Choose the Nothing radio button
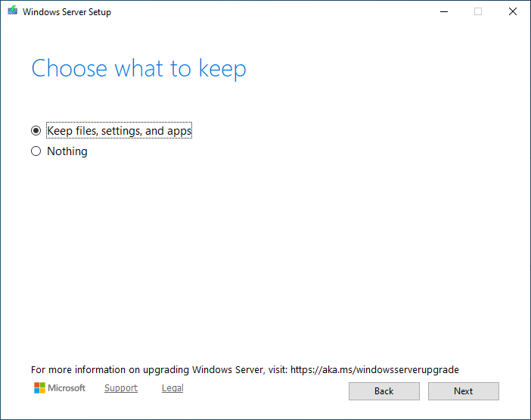 pos(36,151)
